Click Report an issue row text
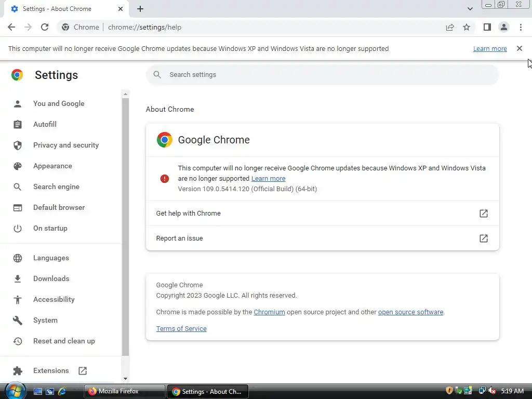 179,238
